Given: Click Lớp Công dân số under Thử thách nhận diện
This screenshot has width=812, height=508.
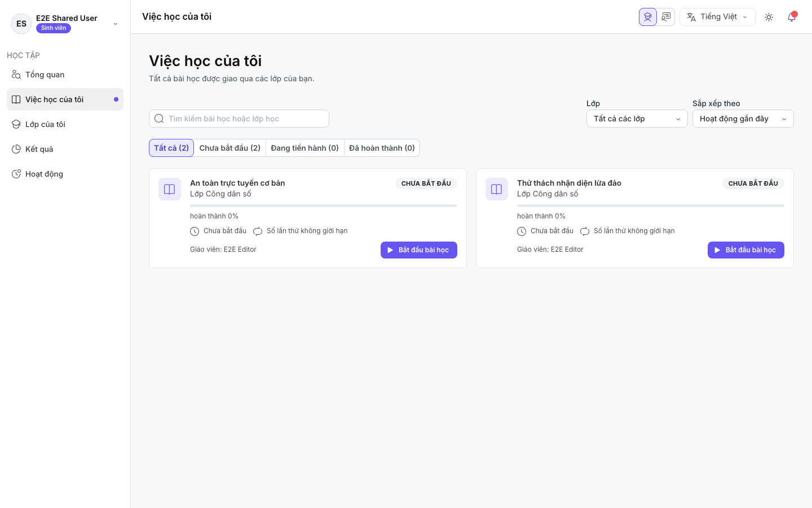Looking at the screenshot, I should tap(548, 194).
